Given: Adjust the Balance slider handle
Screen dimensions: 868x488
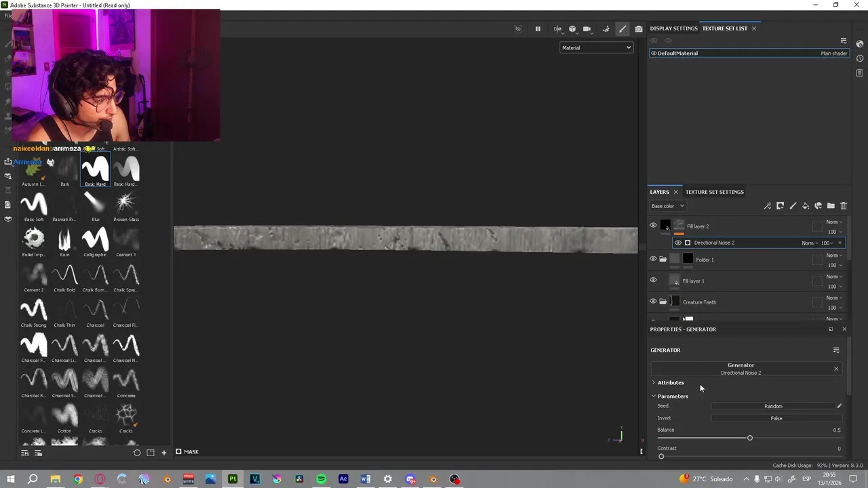Looking at the screenshot, I should [749, 438].
